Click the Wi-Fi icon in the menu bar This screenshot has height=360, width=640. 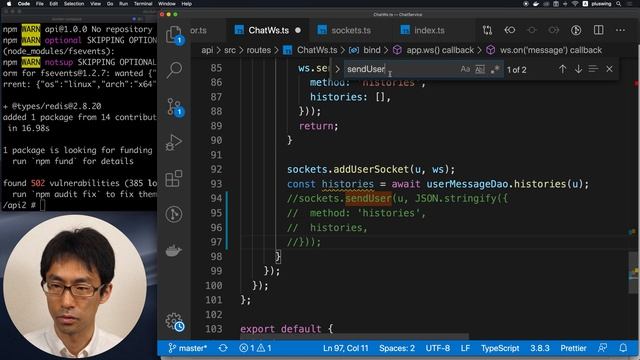[575, 4]
